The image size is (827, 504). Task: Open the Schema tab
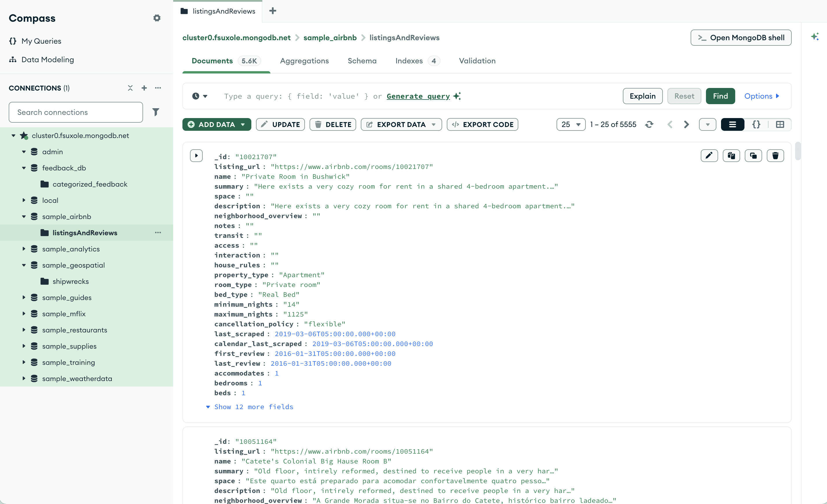pyautogui.click(x=362, y=61)
